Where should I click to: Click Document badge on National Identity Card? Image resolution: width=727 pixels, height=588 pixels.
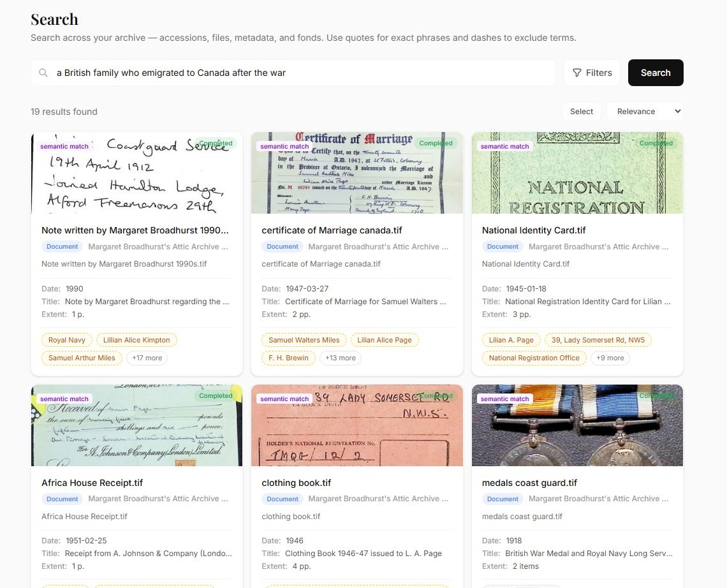(503, 247)
